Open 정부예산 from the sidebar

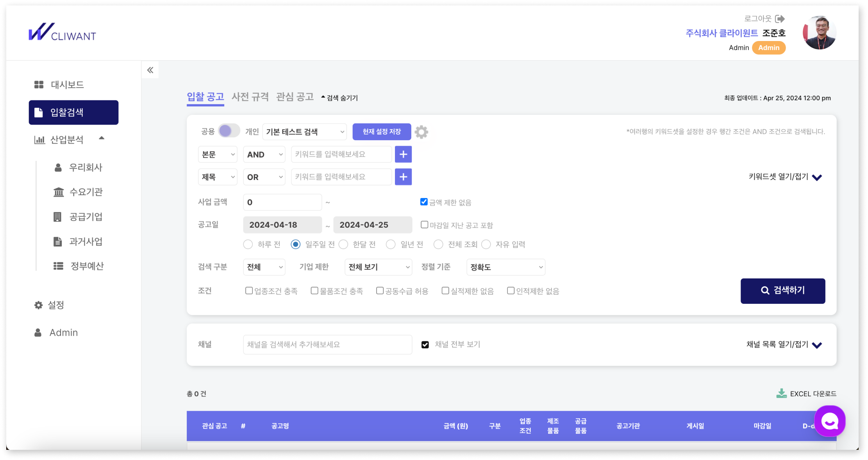click(87, 266)
